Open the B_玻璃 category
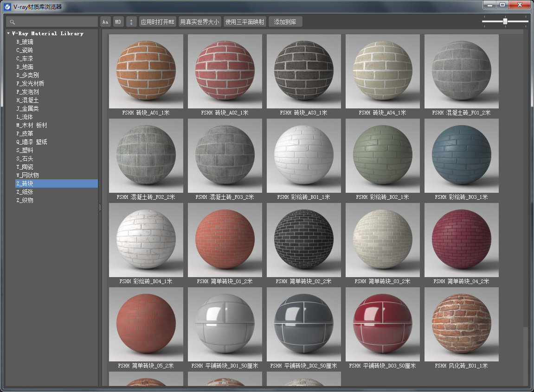534x392 pixels. point(25,42)
